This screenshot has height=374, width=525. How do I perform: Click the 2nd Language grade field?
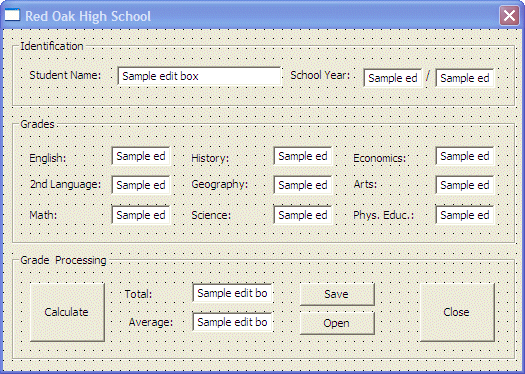[x=141, y=185]
